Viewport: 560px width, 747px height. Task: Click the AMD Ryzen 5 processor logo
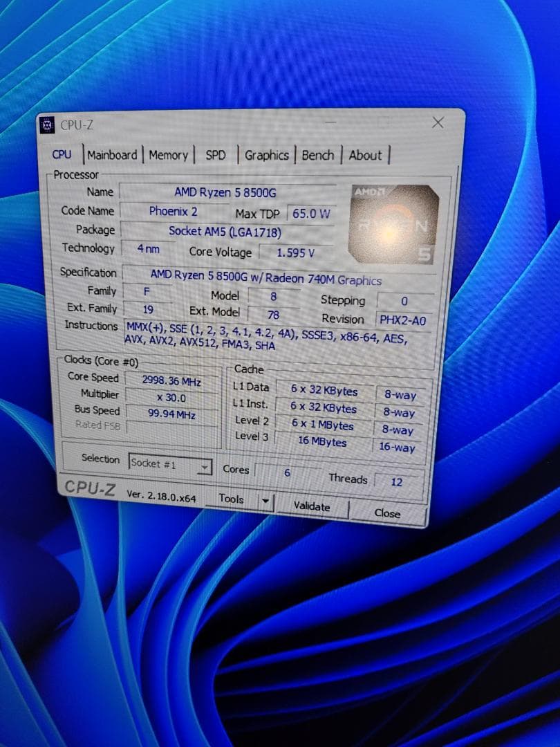[x=393, y=224]
